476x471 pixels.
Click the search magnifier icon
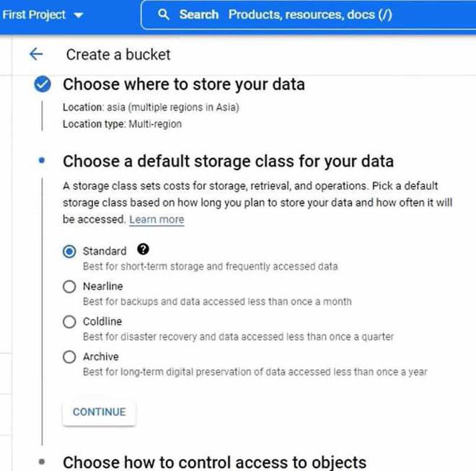tap(164, 14)
